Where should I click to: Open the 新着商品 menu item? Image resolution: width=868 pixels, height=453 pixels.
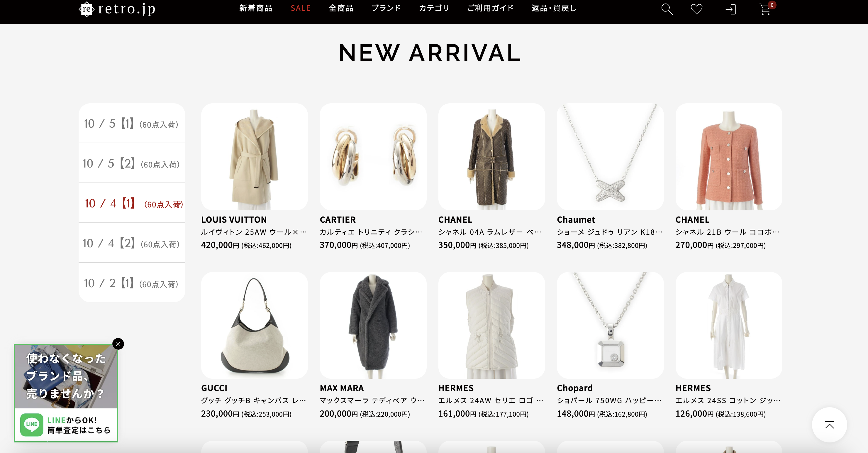pos(256,8)
